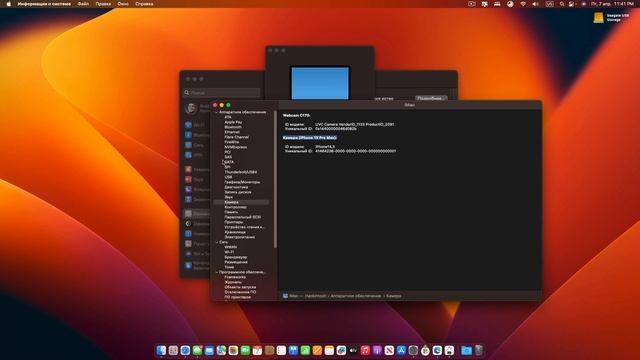Select Журналы under Программное обеспечение
The image size is (640, 360).
233,282
